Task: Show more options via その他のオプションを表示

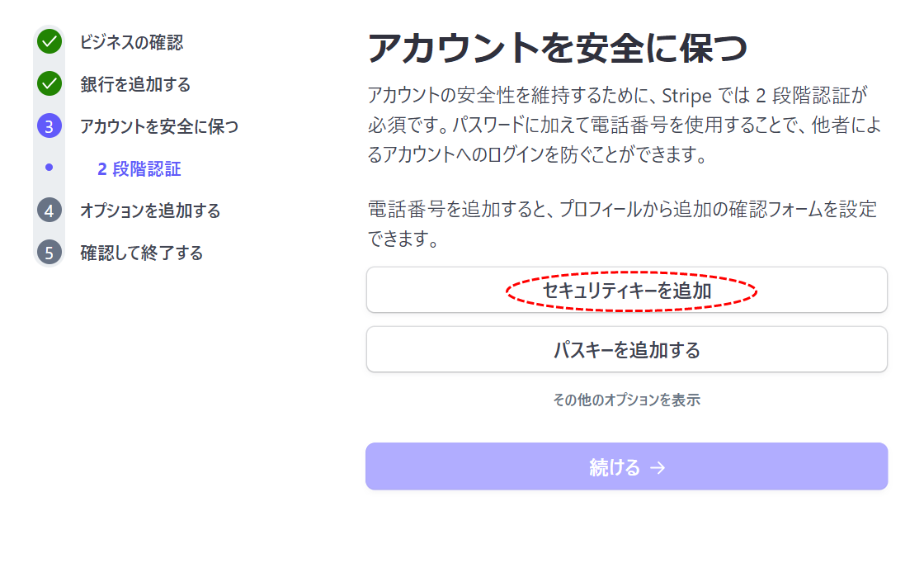Action: [626, 400]
